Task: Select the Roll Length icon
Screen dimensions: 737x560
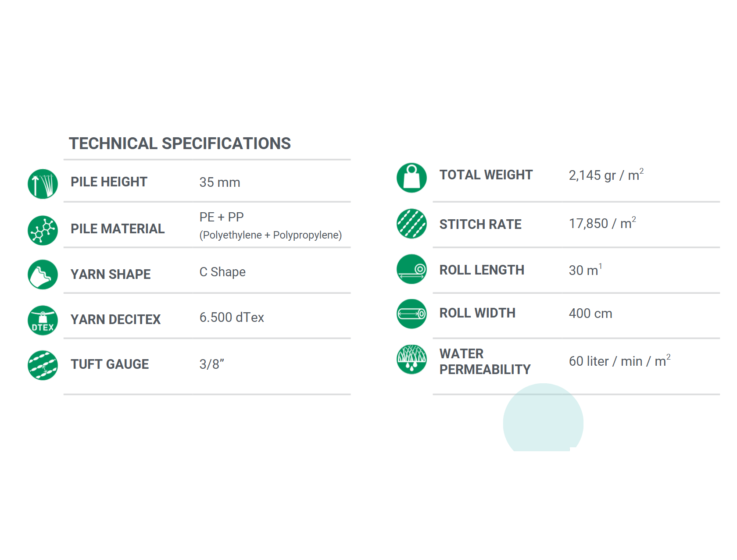Action: point(411,269)
